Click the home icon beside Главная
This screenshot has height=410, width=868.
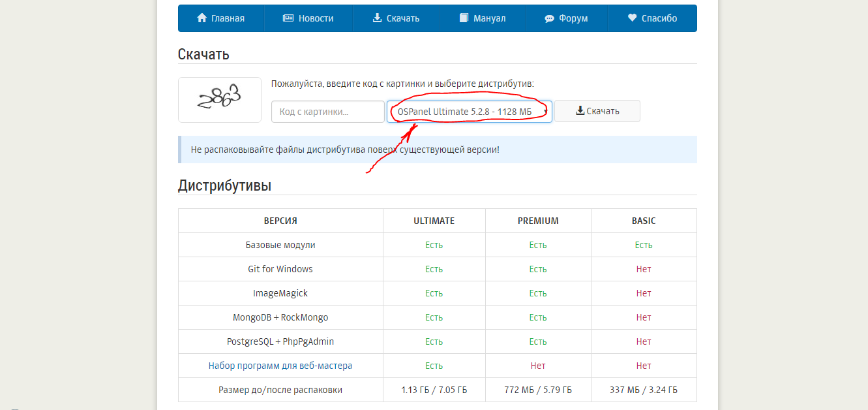click(202, 18)
